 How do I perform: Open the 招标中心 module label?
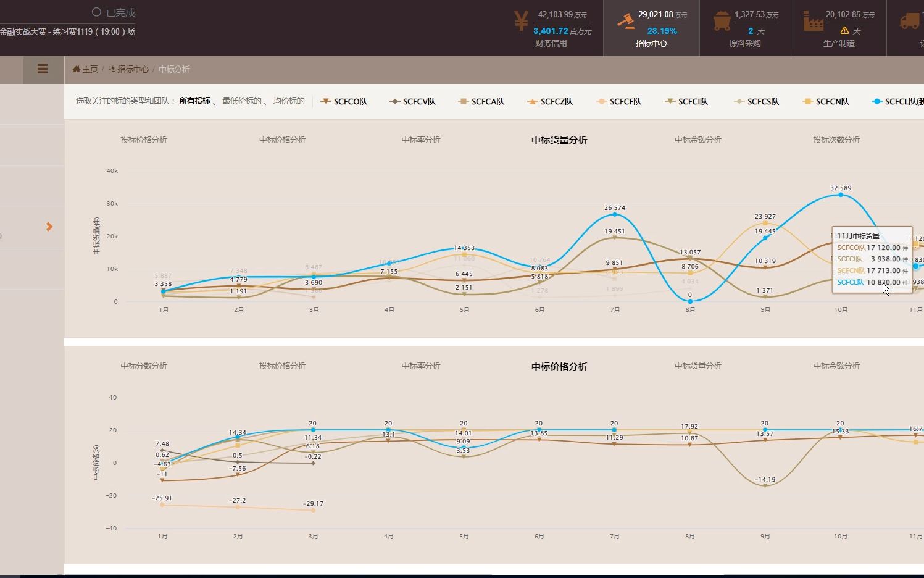(651, 43)
